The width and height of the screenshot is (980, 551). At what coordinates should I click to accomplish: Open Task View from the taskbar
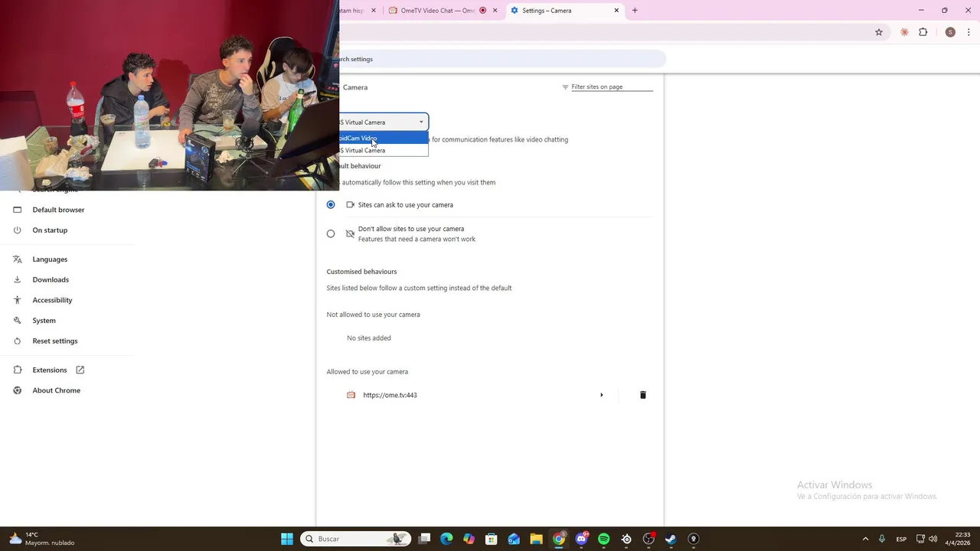(425, 539)
